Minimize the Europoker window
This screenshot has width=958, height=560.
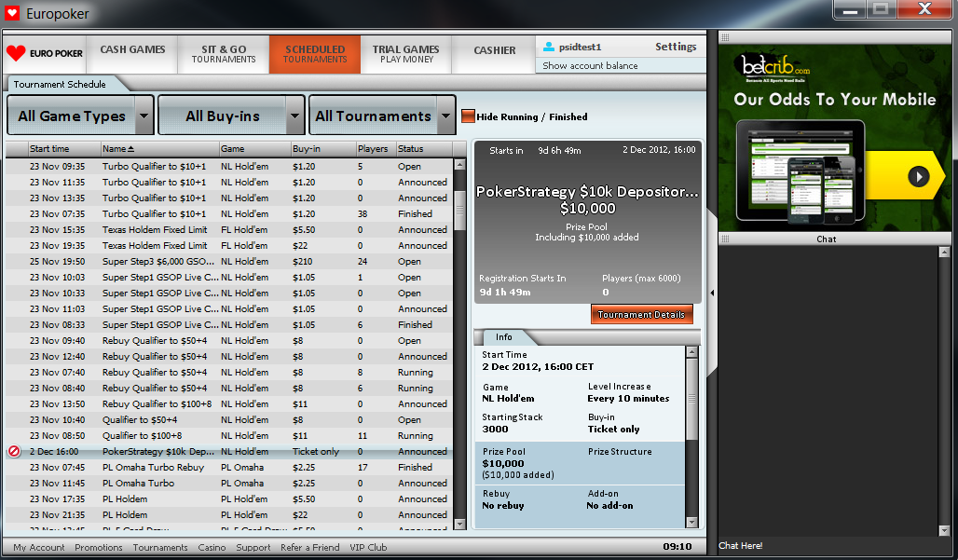coord(850,9)
